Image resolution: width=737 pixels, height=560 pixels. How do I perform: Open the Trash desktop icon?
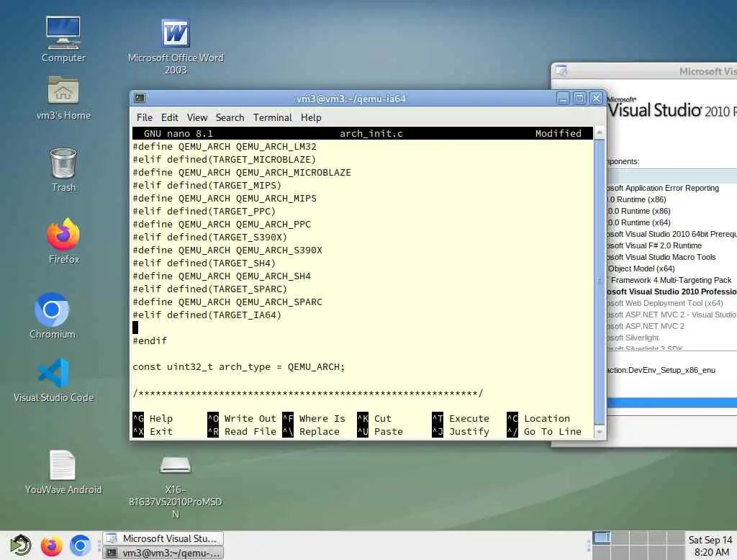pos(63,169)
